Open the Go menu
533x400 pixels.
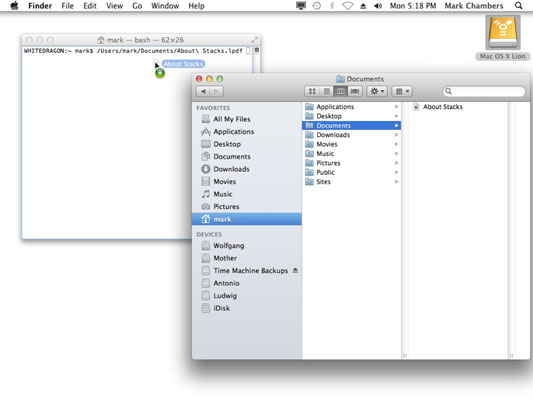click(x=137, y=6)
